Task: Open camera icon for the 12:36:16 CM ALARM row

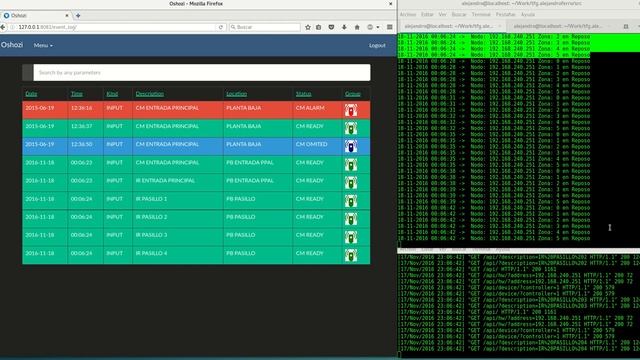Action: click(351, 110)
